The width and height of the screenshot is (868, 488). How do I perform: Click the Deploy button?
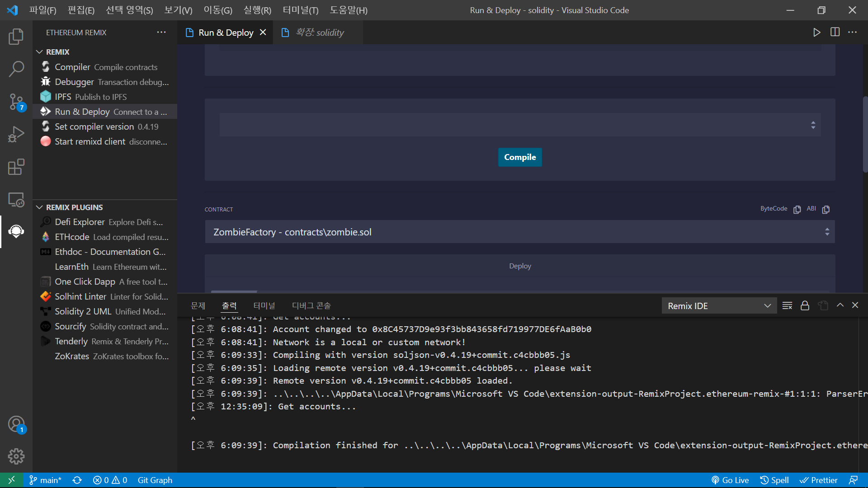coord(520,266)
